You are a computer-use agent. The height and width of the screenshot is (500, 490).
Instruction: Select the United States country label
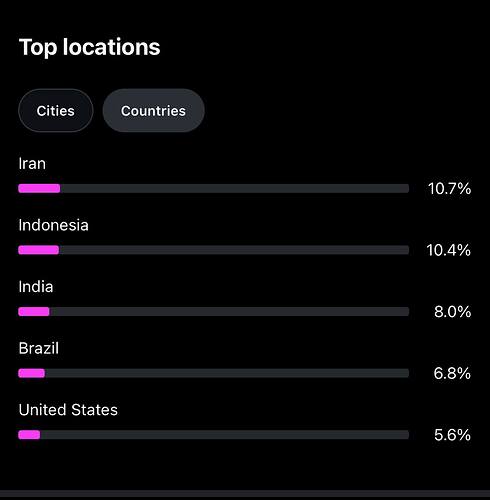click(68, 410)
